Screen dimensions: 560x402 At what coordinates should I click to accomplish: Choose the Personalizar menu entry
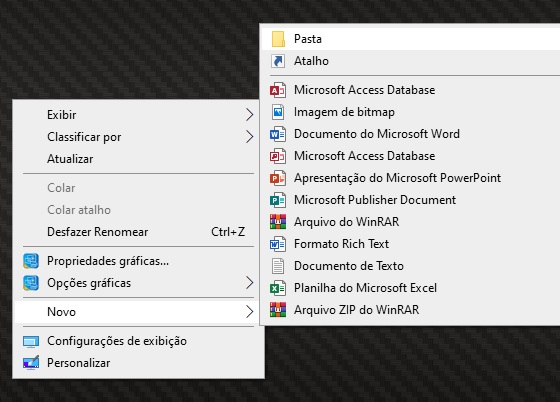139,363
